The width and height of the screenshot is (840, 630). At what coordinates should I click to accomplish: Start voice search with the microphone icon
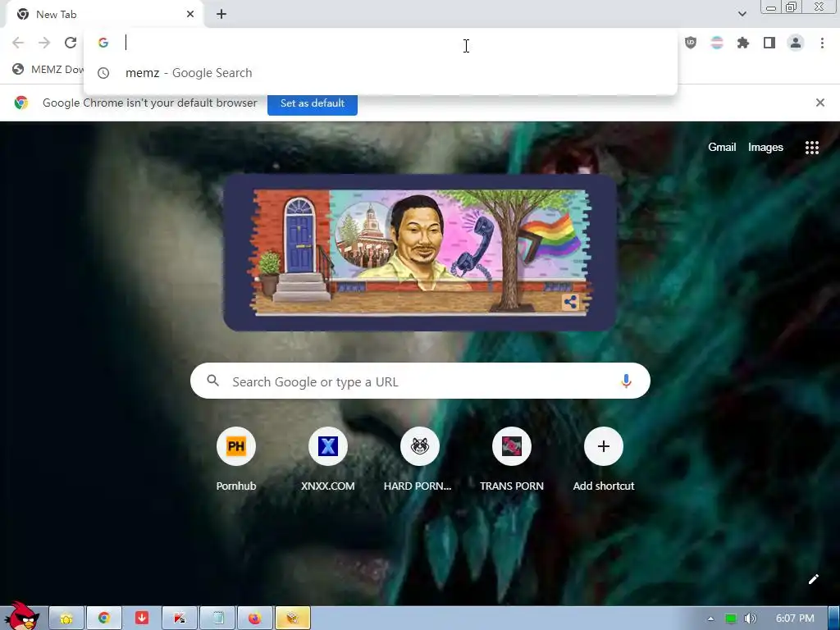click(626, 381)
